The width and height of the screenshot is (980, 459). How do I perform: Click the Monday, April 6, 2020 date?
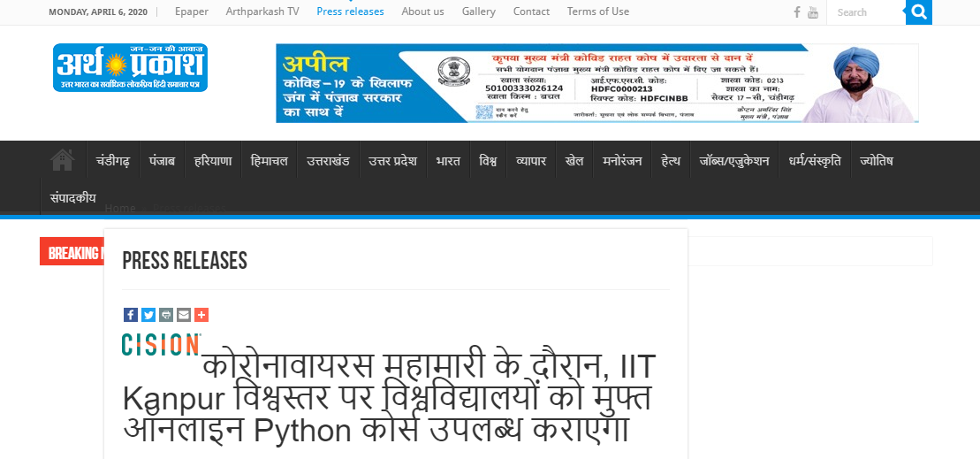[98, 11]
